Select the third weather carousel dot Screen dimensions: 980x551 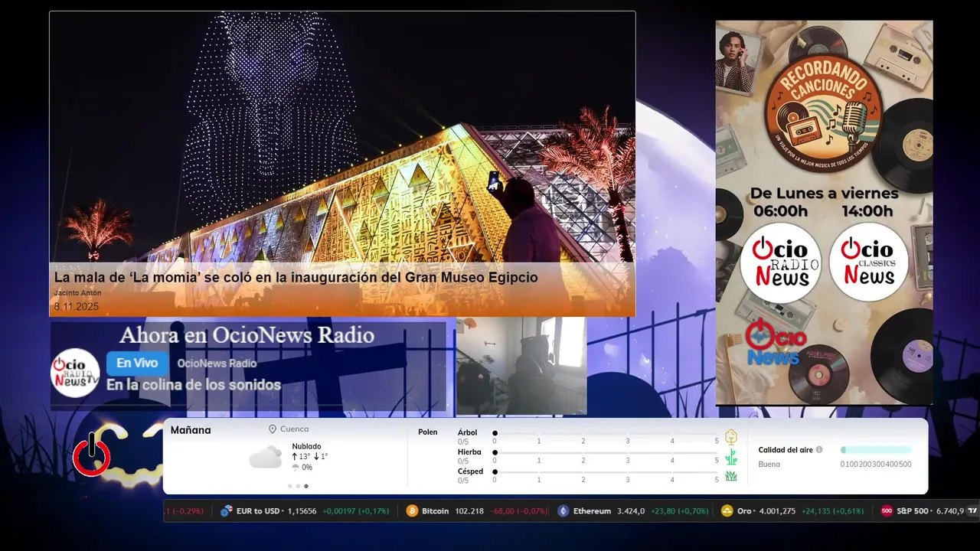(306, 486)
